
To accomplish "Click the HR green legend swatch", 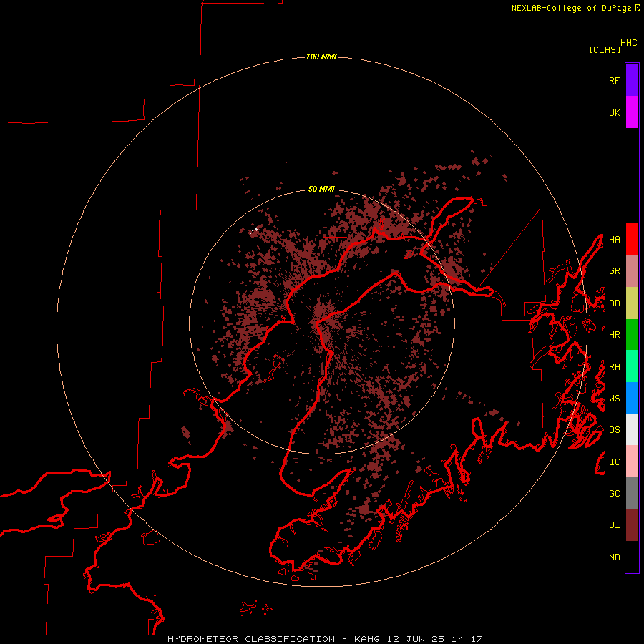I will coord(632,334).
